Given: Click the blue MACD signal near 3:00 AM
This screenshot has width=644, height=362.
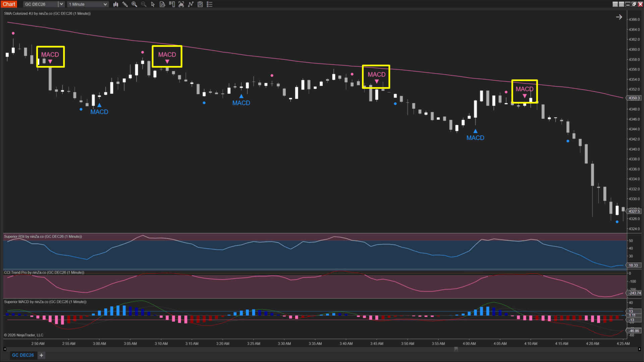Looking at the screenshot, I should point(99,110).
